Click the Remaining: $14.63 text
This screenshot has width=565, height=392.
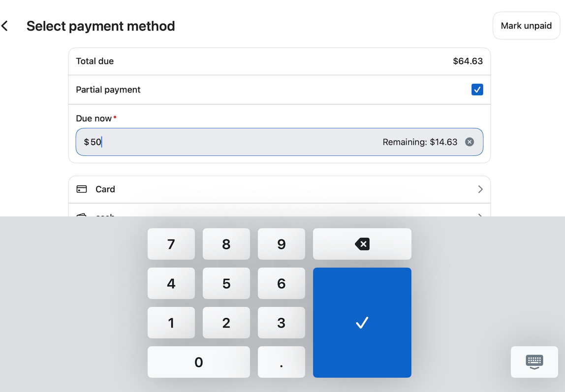(x=420, y=142)
